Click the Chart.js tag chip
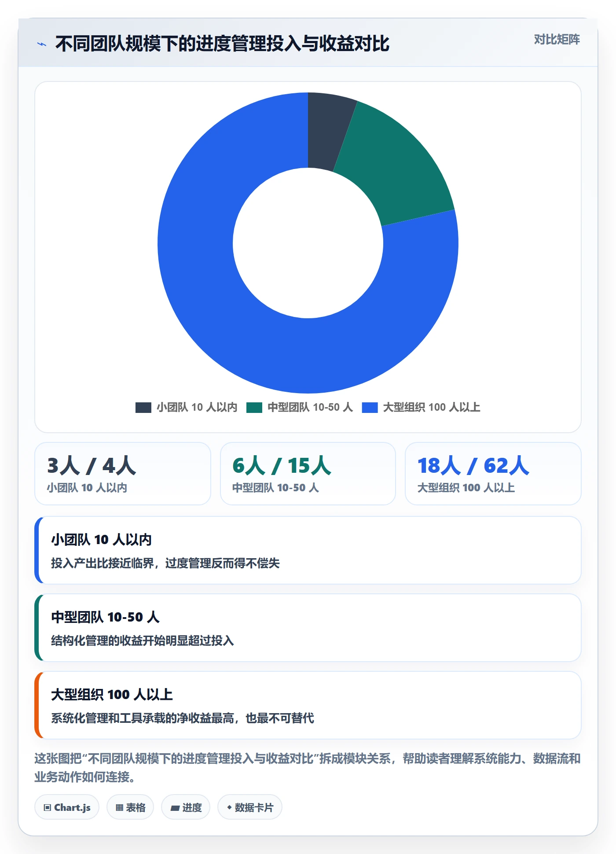Viewport: 616px width, 854px height. tap(67, 807)
